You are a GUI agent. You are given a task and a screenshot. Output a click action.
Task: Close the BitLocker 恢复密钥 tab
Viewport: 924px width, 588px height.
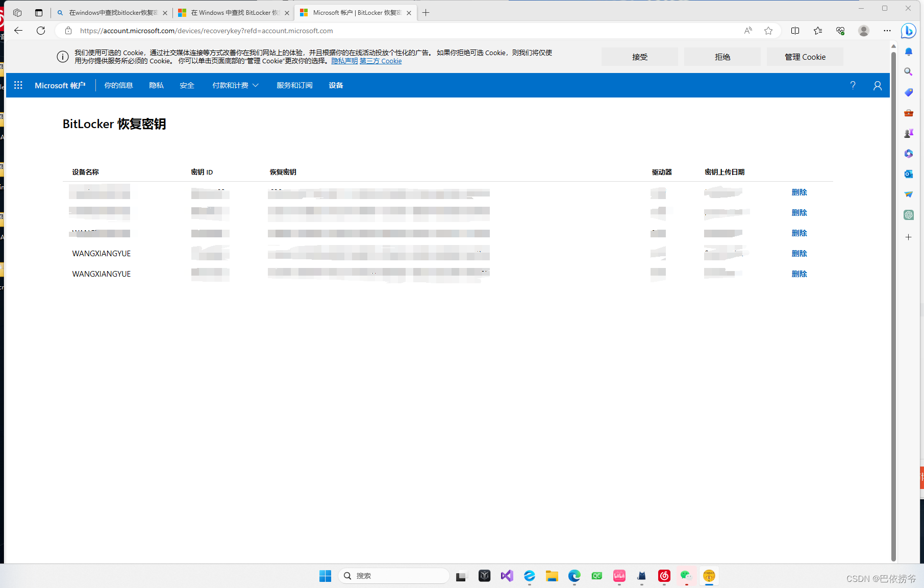pyautogui.click(x=409, y=13)
